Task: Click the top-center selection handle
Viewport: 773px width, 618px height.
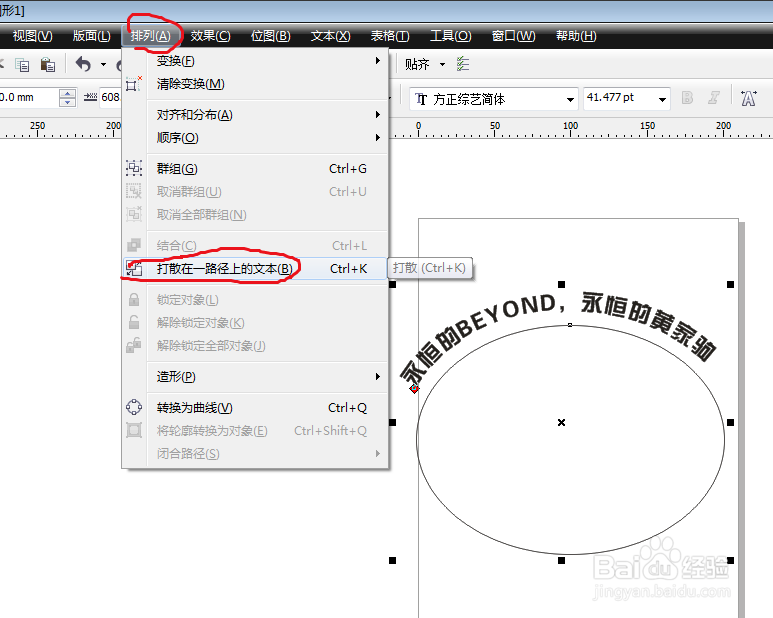Action: tap(561, 284)
